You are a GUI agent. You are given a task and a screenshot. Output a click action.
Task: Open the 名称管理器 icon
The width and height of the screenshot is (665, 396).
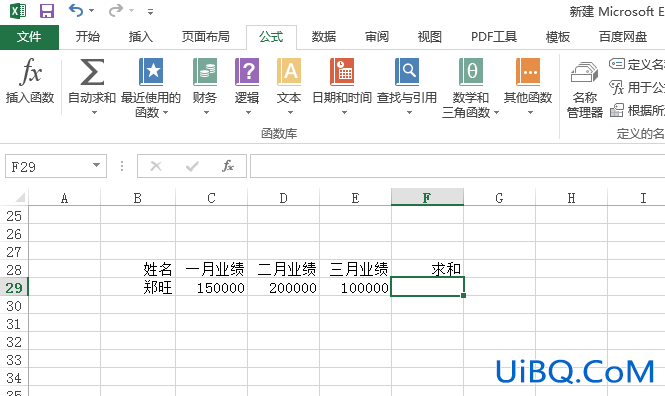584,72
